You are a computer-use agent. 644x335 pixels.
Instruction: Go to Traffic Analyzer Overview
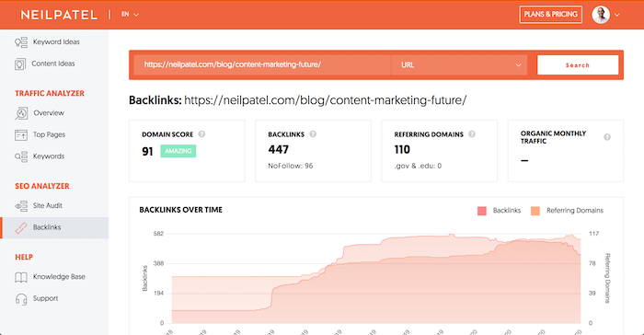click(x=49, y=113)
